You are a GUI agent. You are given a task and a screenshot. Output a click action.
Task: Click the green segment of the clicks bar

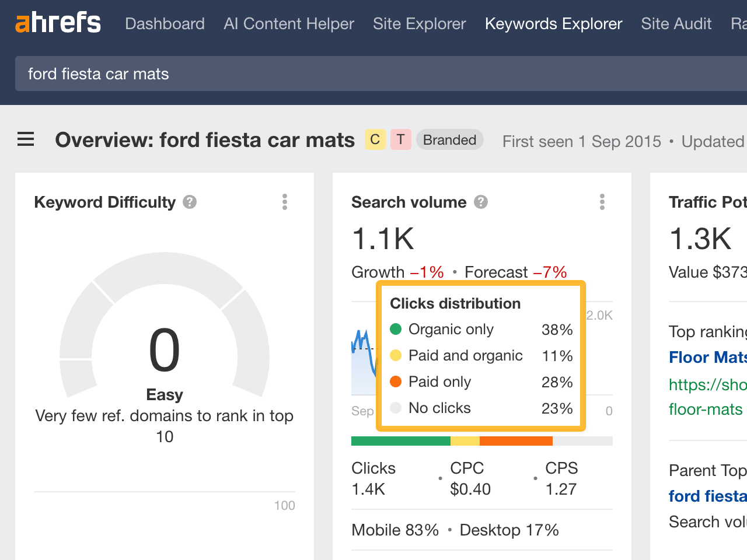pyautogui.click(x=400, y=440)
